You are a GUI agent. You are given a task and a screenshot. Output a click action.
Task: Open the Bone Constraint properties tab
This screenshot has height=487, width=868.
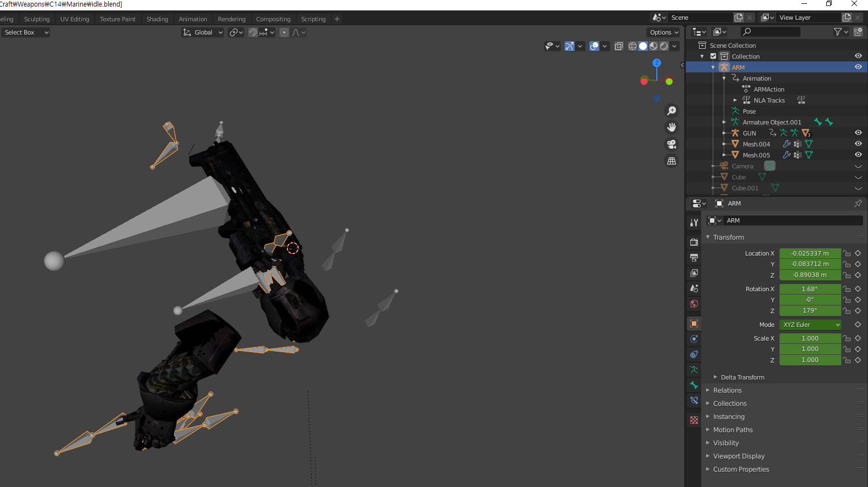(694, 400)
